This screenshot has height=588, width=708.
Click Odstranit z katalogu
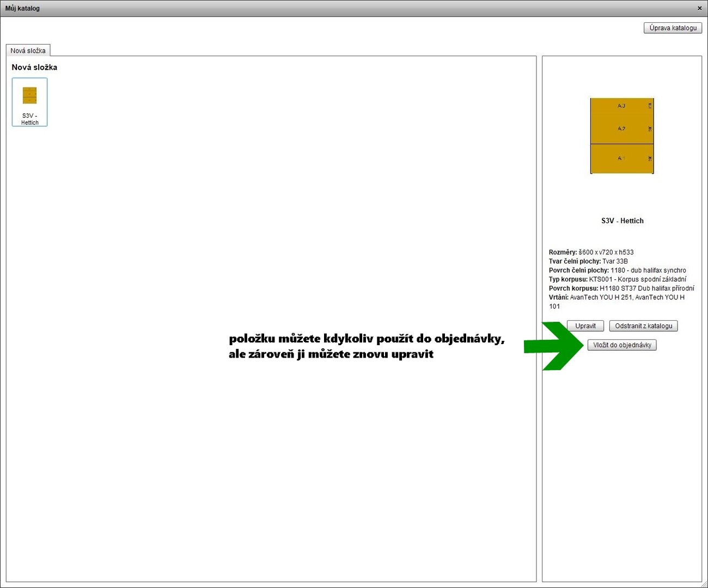643,326
